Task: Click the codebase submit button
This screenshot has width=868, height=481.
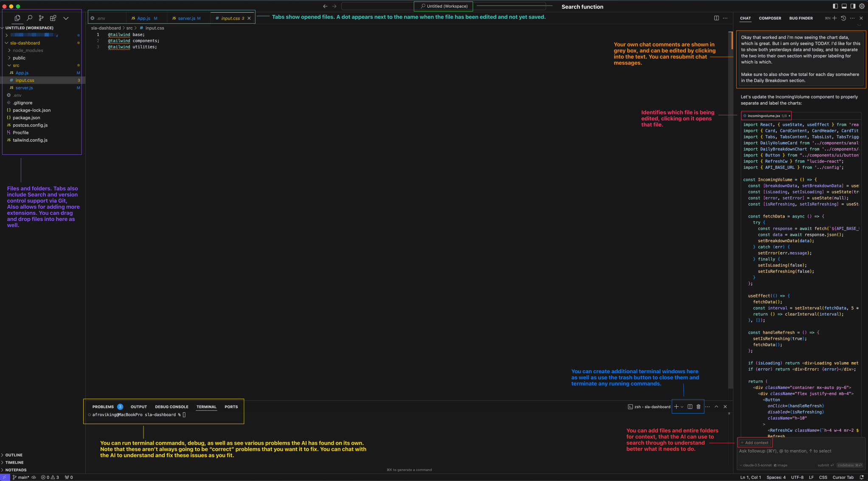Action: 849,465
